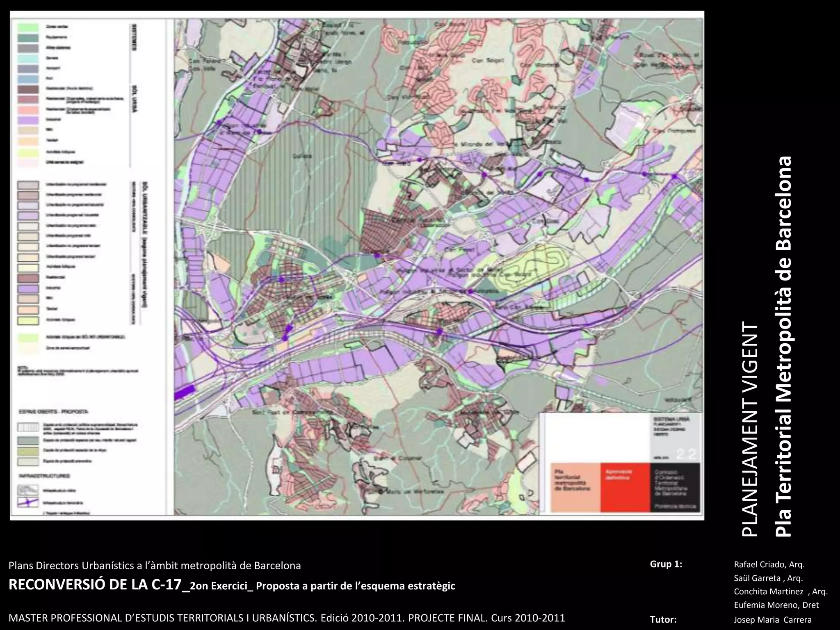Click the road infrastructure legend icon
Viewport: 840px width, 630px height.
click(28, 490)
